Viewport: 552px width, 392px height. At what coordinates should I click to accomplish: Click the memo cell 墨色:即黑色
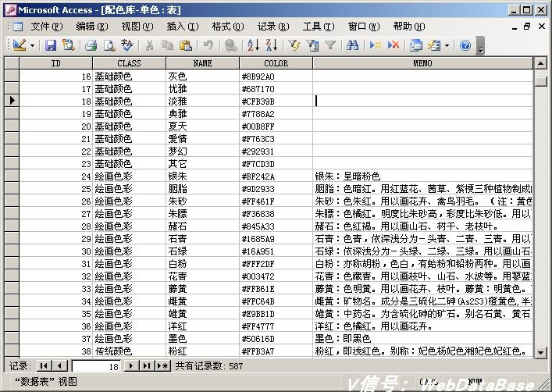coord(422,339)
